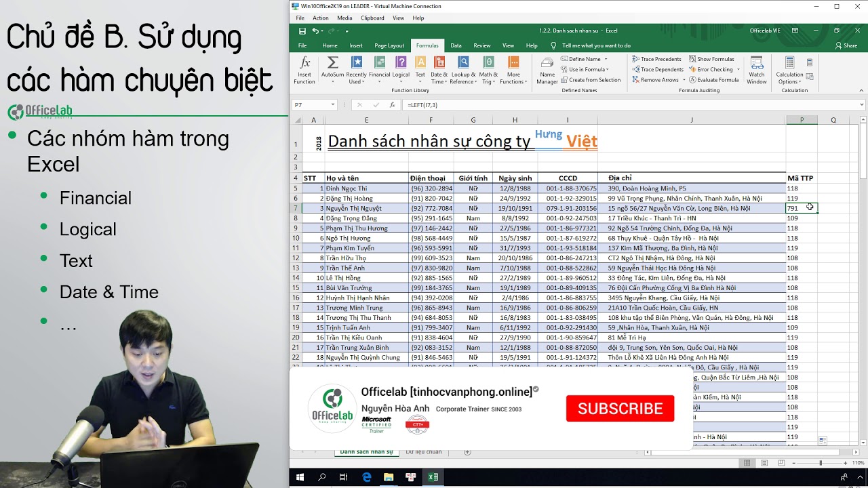Switch to the Review ribbon tab
868x488 pixels.
coord(482,45)
